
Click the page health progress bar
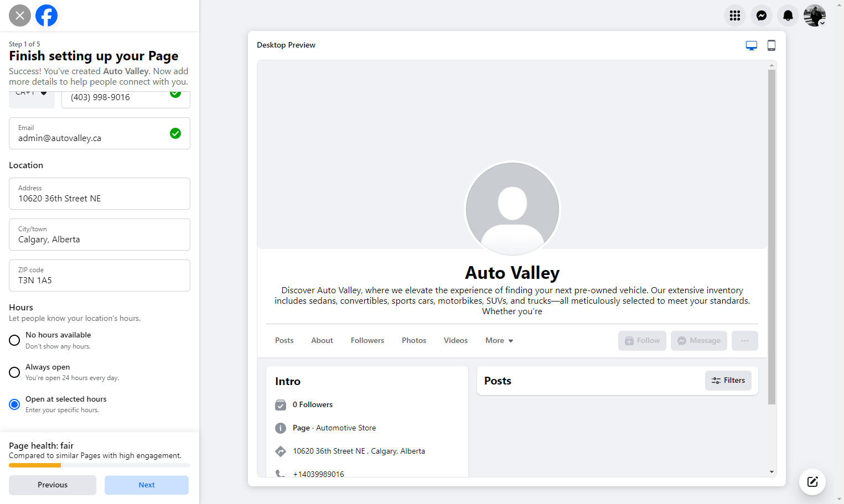100,465
